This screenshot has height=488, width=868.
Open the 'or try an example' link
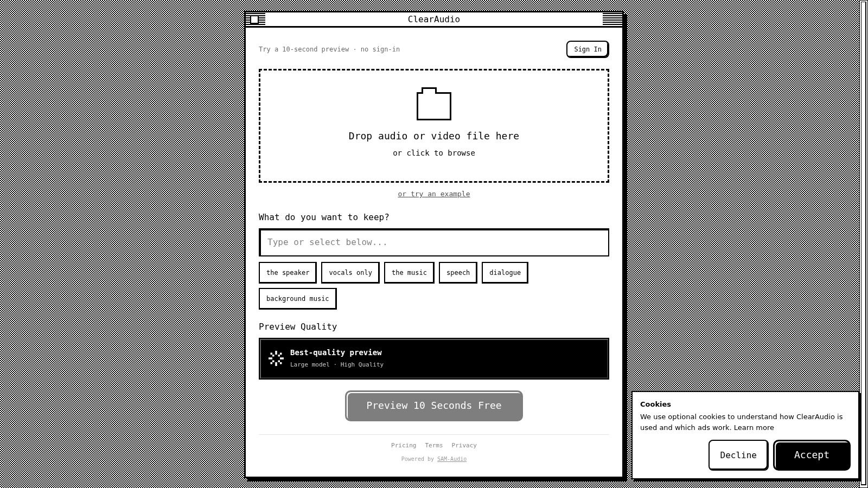[434, 194]
